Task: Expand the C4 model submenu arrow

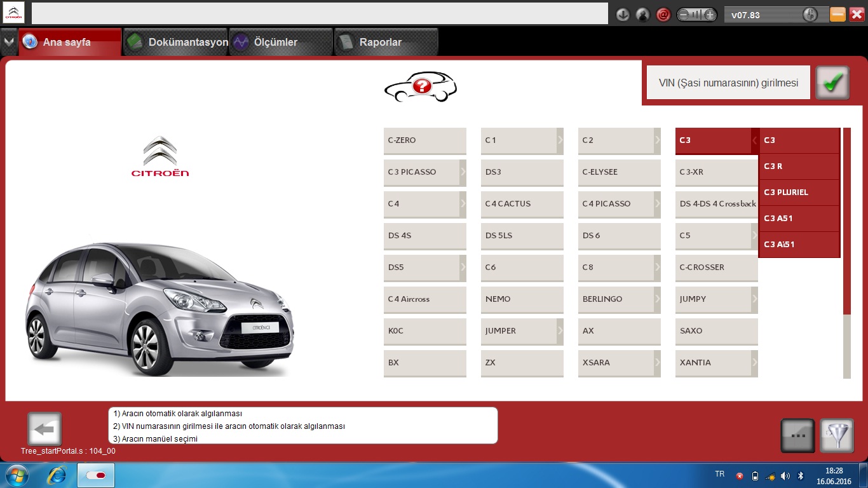Action: point(463,204)
